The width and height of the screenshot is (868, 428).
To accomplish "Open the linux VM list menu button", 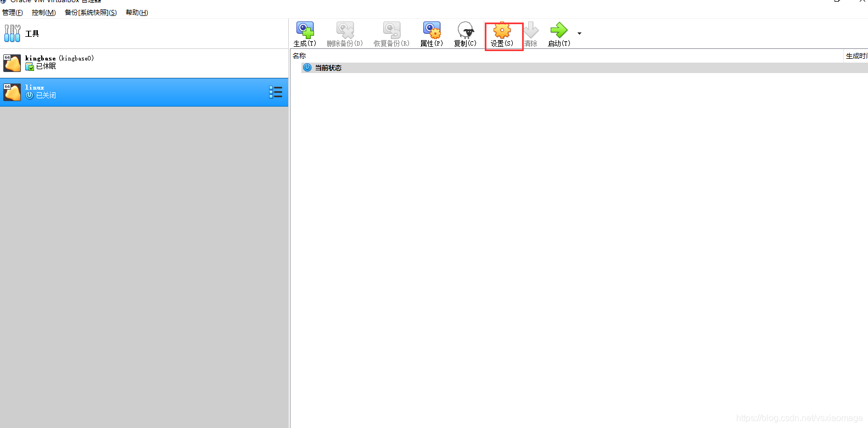I will pos(276,92).
